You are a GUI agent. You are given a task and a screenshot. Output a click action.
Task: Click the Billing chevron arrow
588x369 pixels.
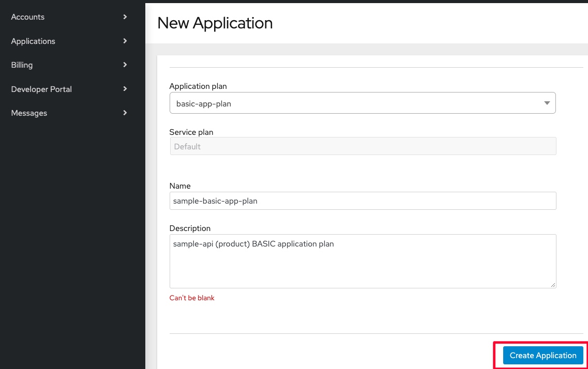coord(125,65)
